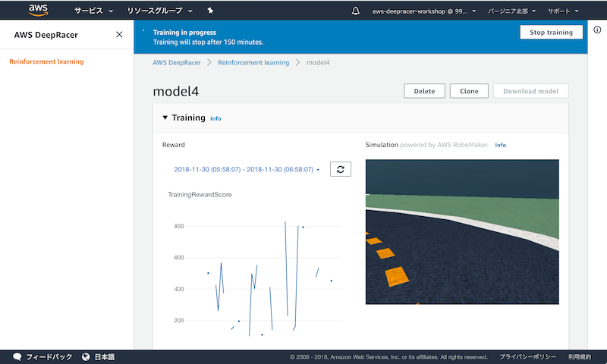Open the favorites pin star icon
This screenshot has width=607, height=364.
point(210,11)
